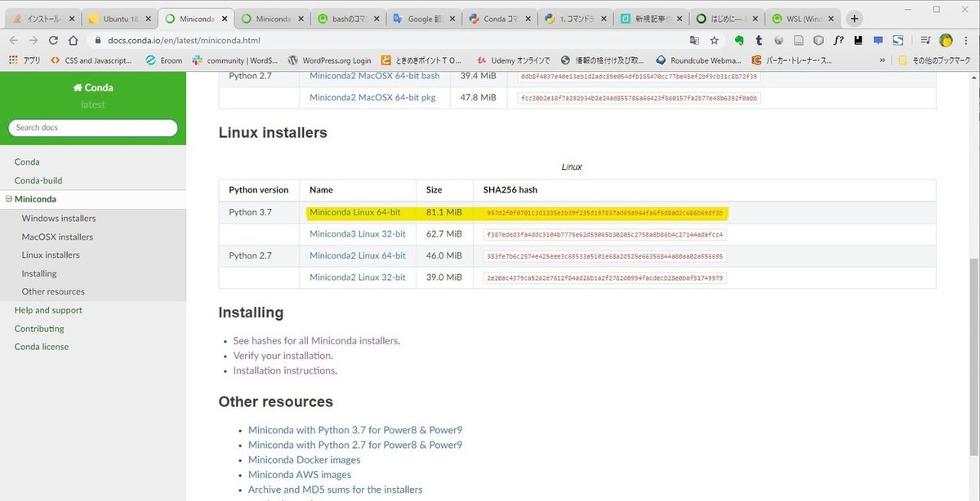
Task: Download Miniconda2 MacOSX 64-bit bash
Action: coord(375,76)
